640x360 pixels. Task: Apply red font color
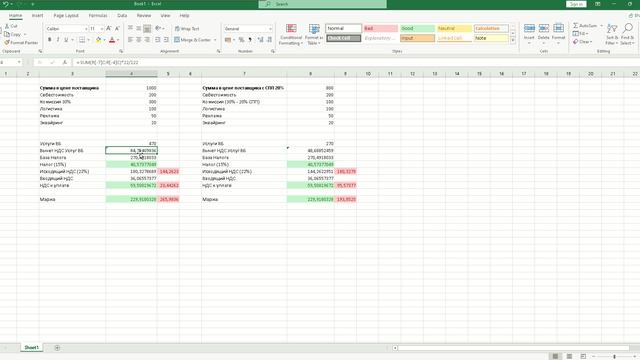[x=112, y=40]
